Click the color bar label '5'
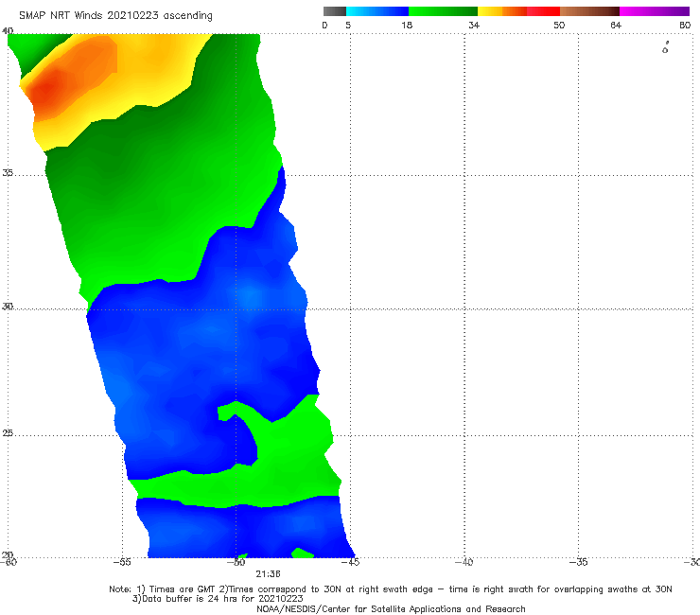The height and width of the screenshot is (615, 700). pyautogui.click(x=348, y=25)
